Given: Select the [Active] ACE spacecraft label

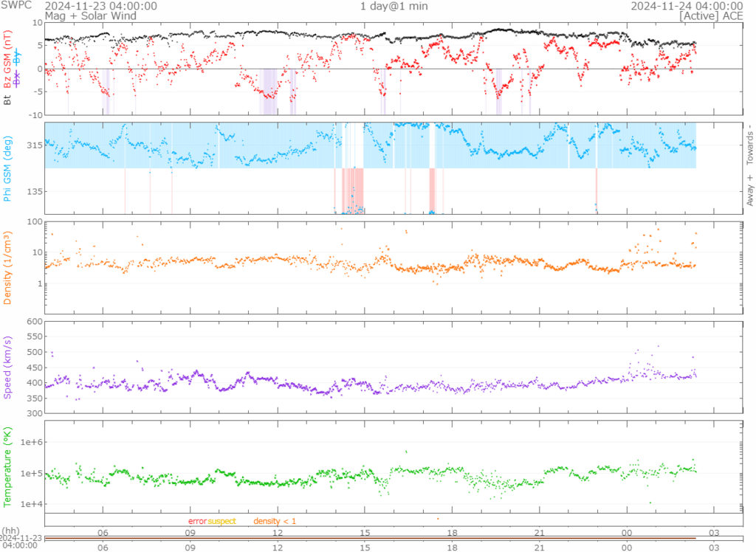Looking at the screenshot, I should point(711,16).
